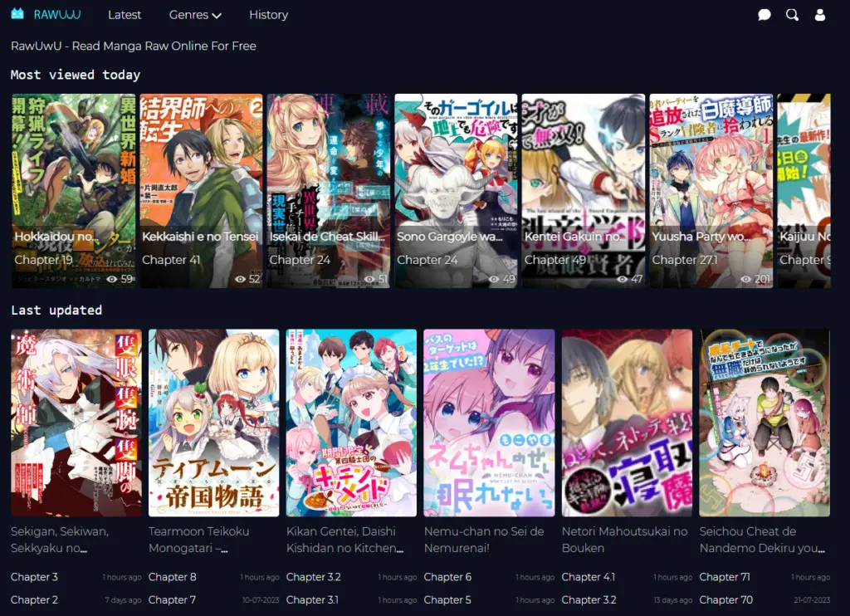Open Chapter 2 of Sekigan, Sekiwan
Image resolution: width=850 pixels, height=616 pixels.
pyautogui.click(x=34, y=599)
